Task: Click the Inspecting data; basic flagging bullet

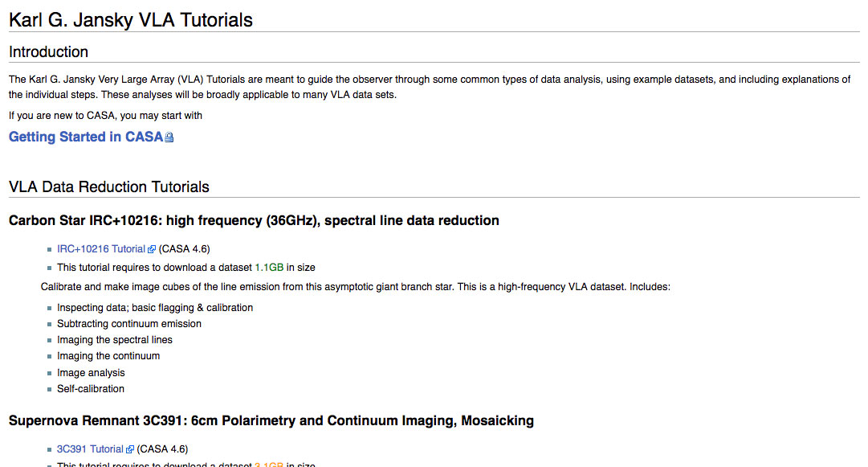Action: pos(154,308)
